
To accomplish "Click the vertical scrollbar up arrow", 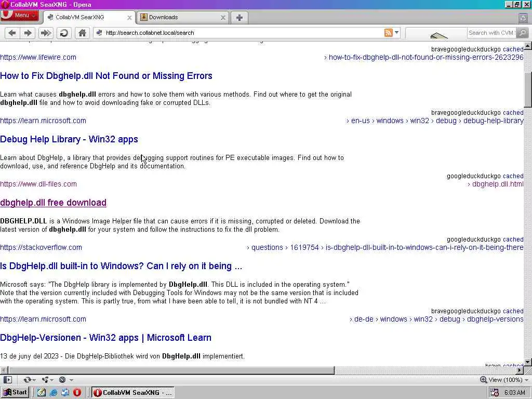I will [528, 46].
